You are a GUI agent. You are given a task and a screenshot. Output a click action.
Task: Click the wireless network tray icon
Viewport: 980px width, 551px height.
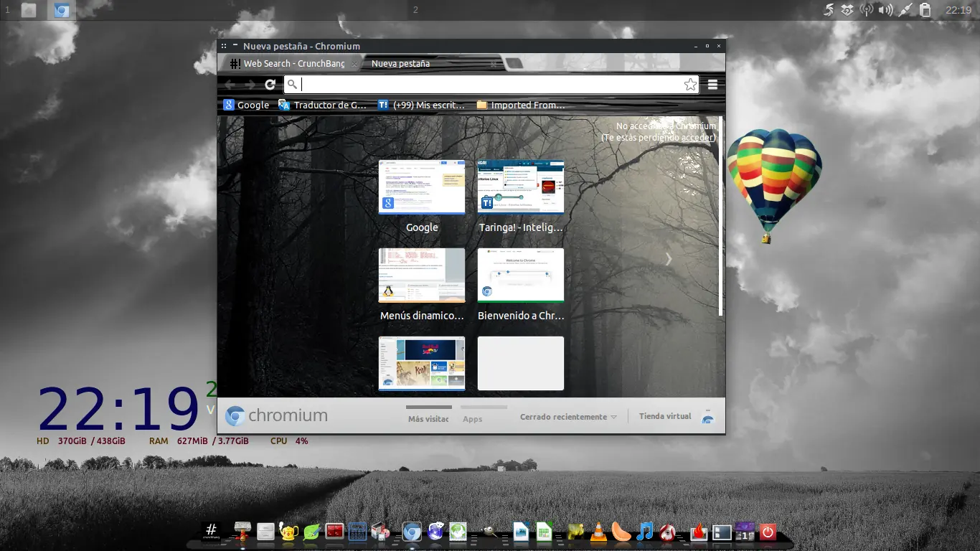pos(867,10)
